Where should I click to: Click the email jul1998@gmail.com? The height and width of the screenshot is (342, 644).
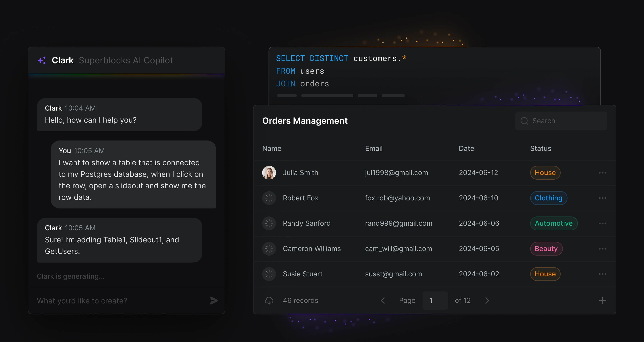[397, 173]
